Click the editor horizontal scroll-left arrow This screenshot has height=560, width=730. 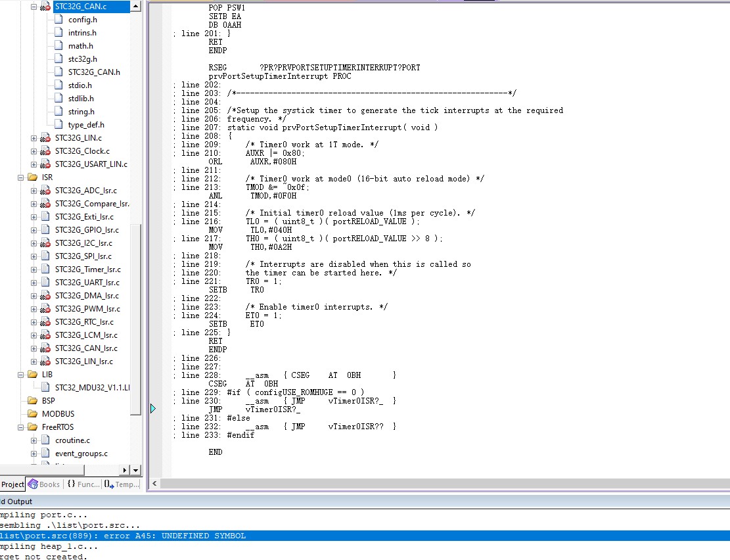[154, 484]
